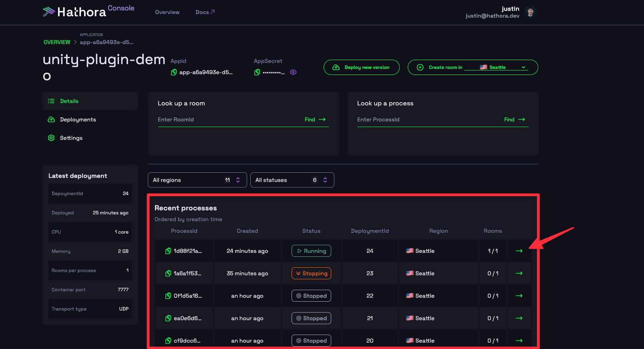
Task: Open the Docs external link
Action: tap(205, 12)
